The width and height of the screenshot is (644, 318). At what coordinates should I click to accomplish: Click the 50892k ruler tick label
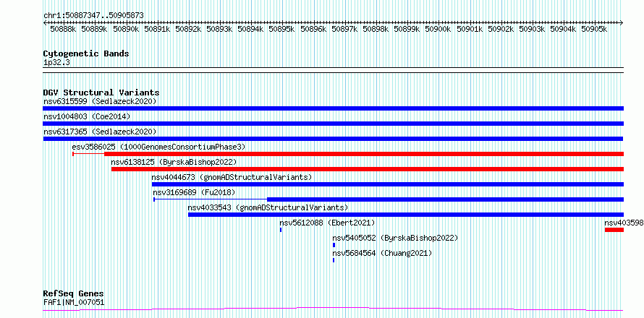[188, 29]
